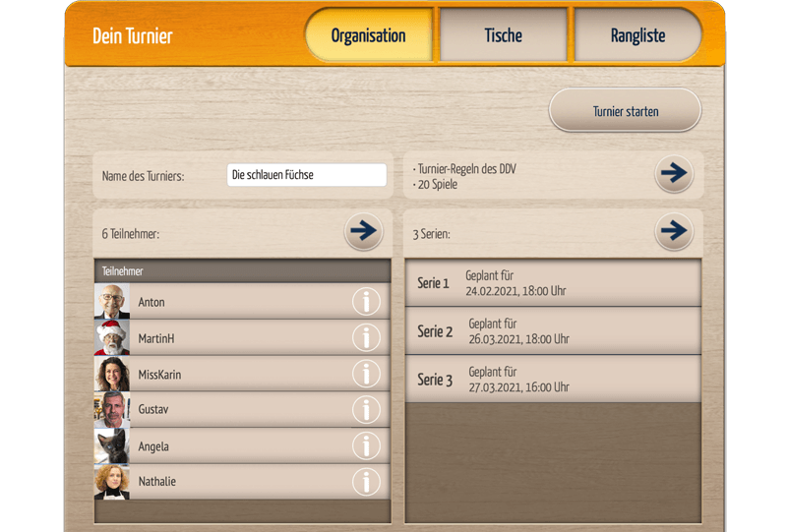Viewport: 787px width, 532px height.
Task: Open Angela's info icon
Action: (x=366, y=445)
